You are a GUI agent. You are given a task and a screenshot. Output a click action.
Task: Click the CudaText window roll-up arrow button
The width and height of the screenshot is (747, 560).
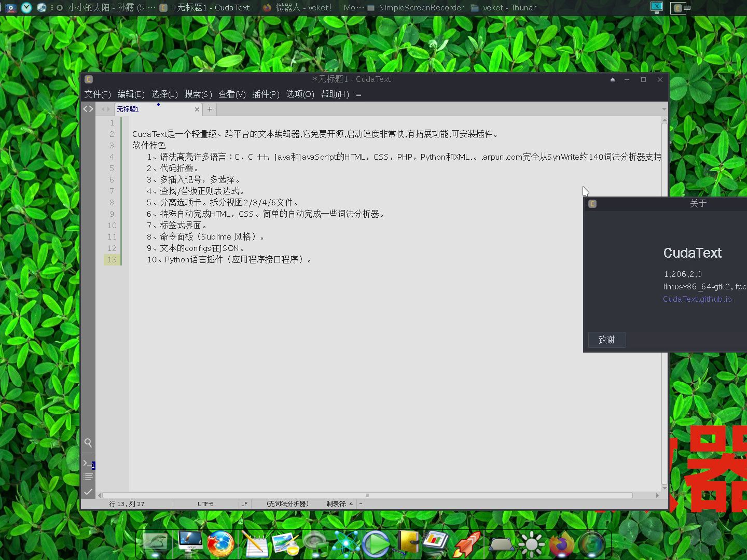point(613,79)
